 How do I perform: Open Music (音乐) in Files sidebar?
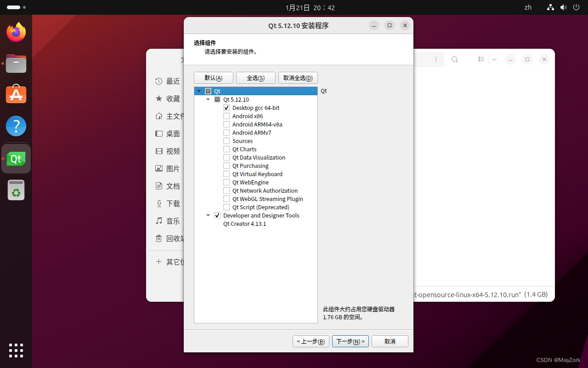point(167,221)
